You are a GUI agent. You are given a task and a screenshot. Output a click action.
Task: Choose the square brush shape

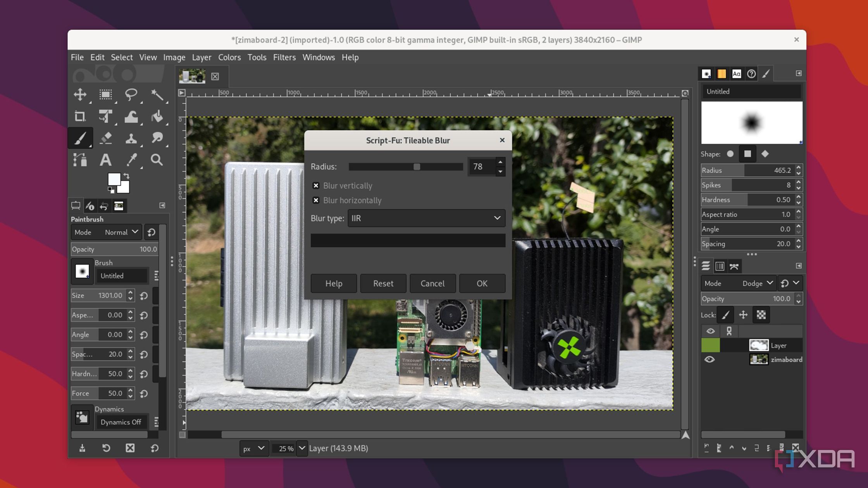coord(747,154)
